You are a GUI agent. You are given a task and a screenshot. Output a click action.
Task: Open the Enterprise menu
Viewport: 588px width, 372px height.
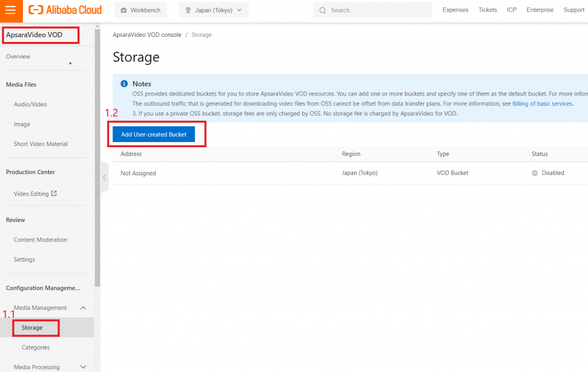point(540,10)
